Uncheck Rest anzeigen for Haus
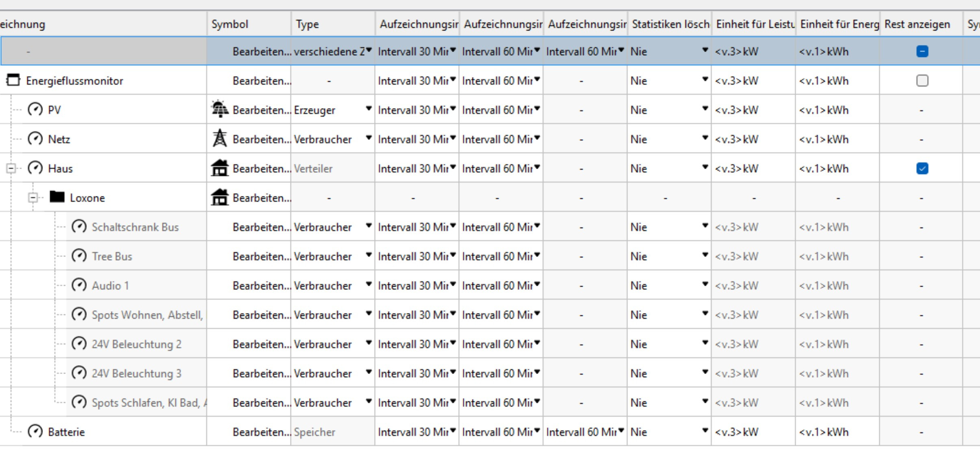Viewport: 980px width, 459px height. 922,168
